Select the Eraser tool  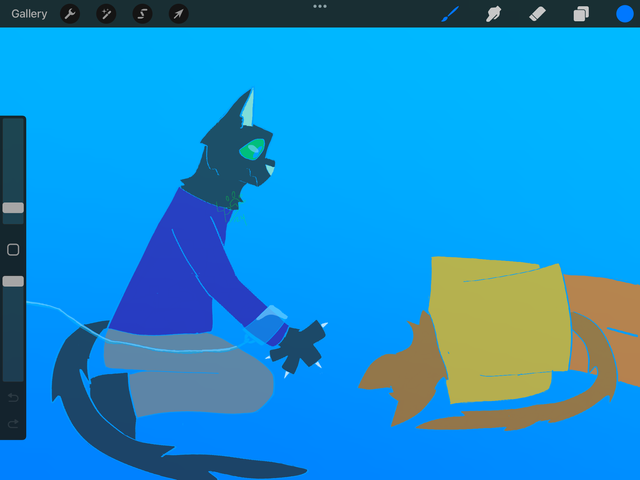pos(537,14)
